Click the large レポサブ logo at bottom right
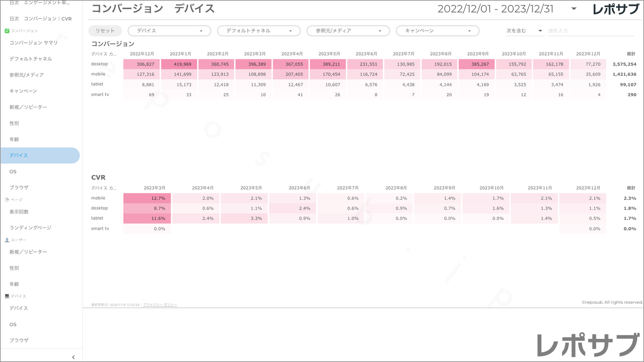The width and height of the screenshot is (644, 362). tap(588, 345)
